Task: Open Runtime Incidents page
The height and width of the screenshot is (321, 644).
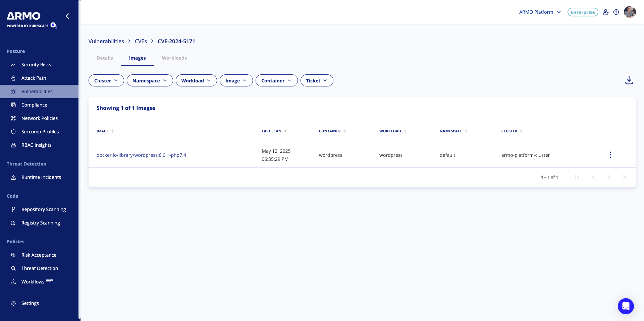Action: click(41, 177)
